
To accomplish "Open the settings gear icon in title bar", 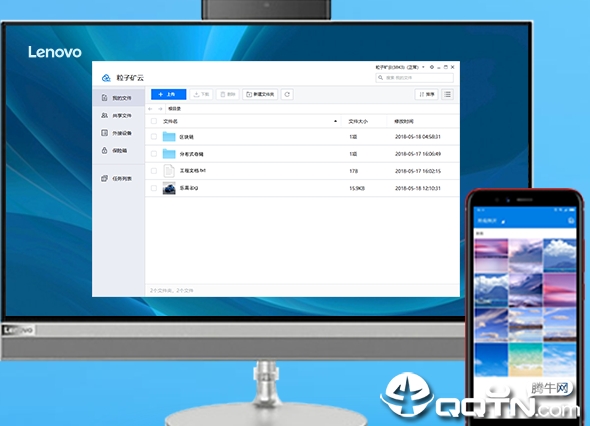I will coord(432,67).
